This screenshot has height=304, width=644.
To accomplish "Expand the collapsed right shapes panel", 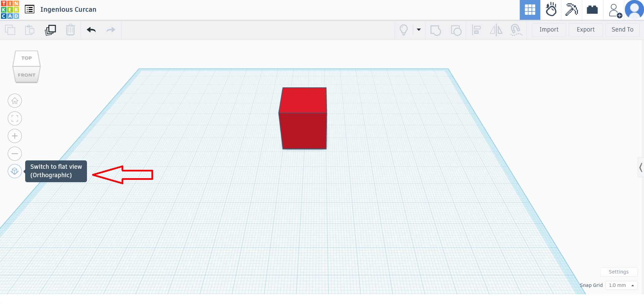I will (641, 167).
